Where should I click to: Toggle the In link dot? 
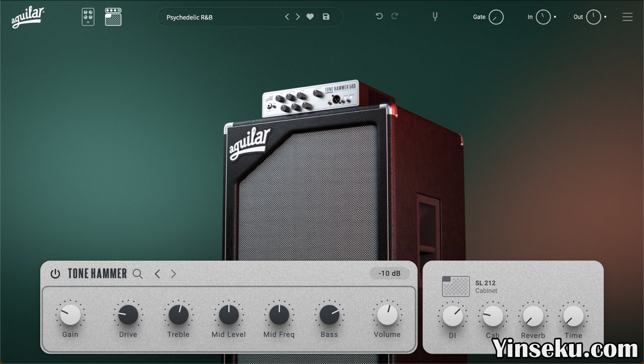click(555, 17)
